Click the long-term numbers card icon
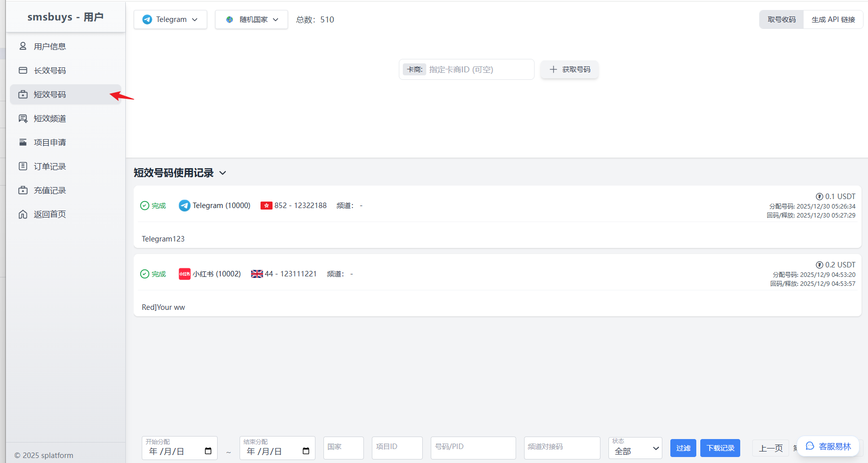 (23, 70)
